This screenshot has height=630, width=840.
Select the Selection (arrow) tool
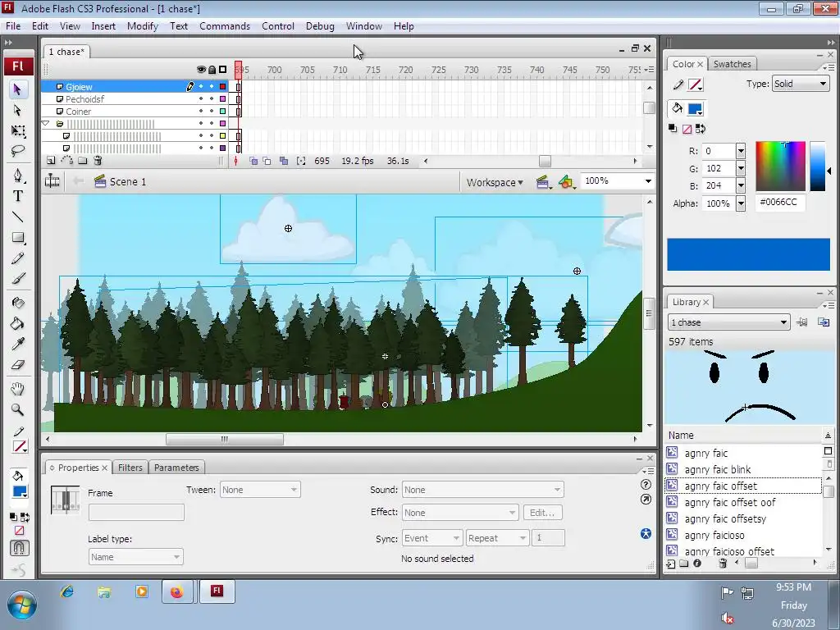point(18,89)
